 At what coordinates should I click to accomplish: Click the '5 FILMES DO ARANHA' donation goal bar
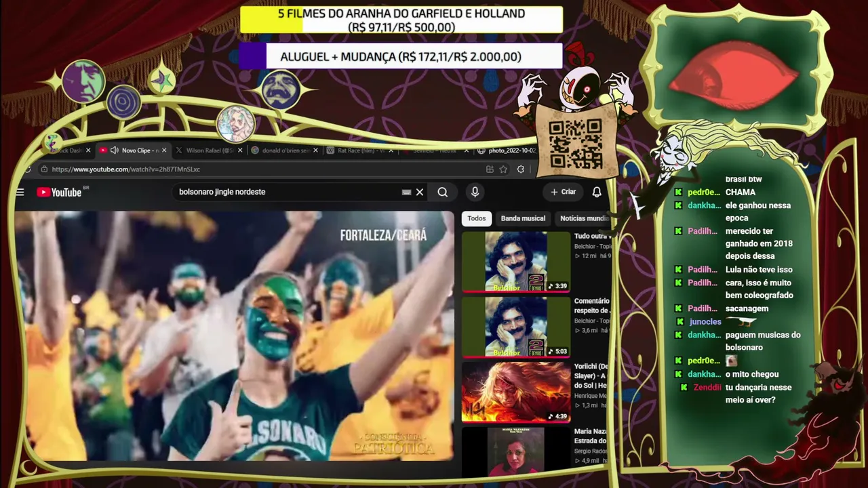click(401, 20)
